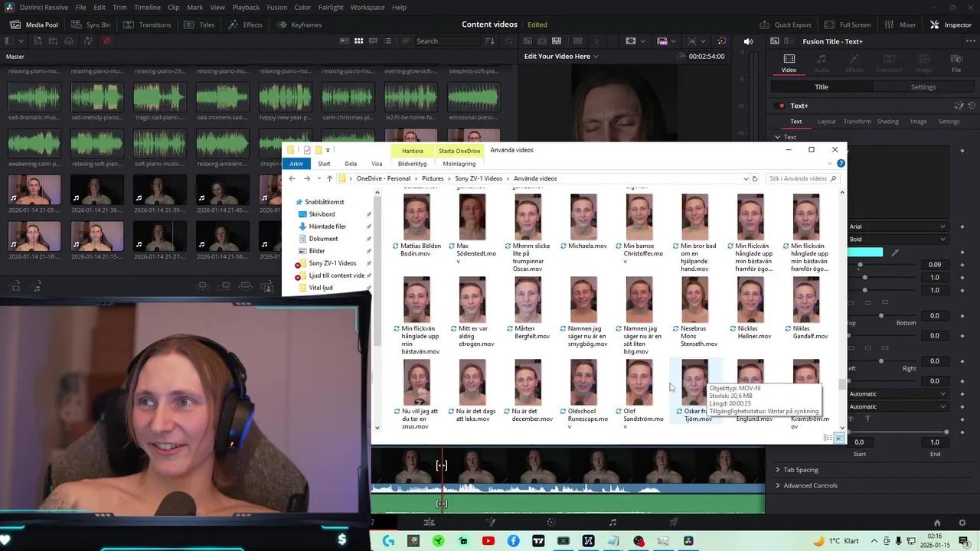Switch media pool to thumbnail grid view
The height and width of the screenshot is (551, 980).
[x=358, y=41]
